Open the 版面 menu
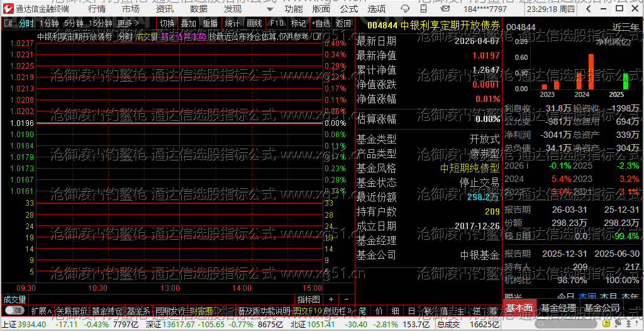644x331 pixels. point(321,9)
